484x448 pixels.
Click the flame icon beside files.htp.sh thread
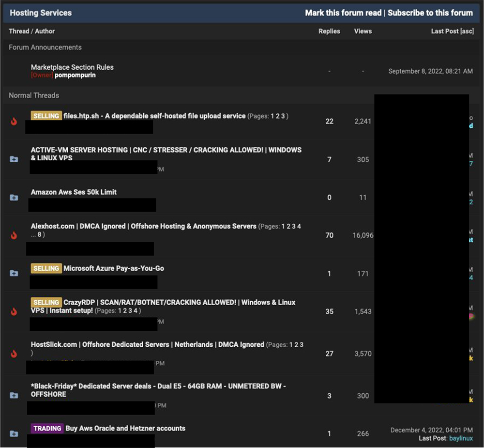pos(14,122)
